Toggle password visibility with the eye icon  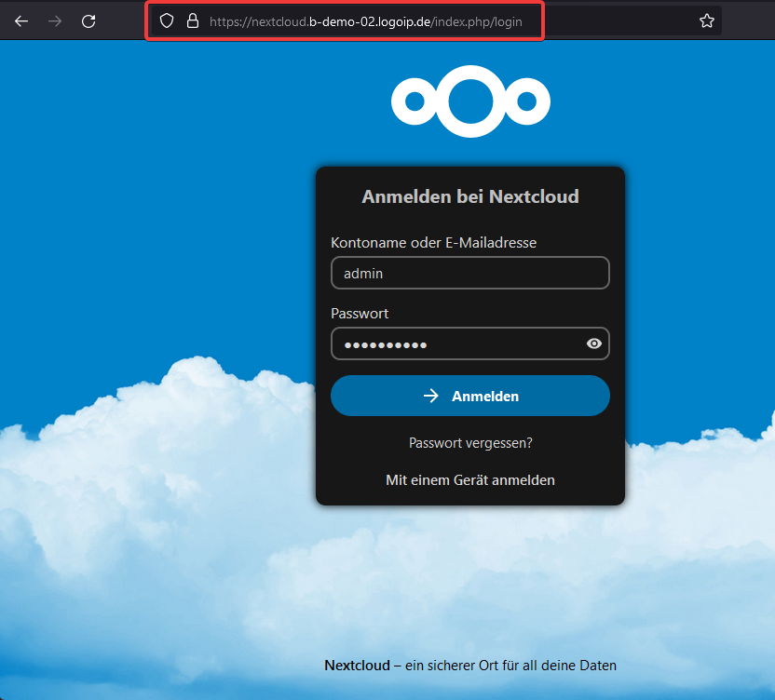click(x=594, y=343)
